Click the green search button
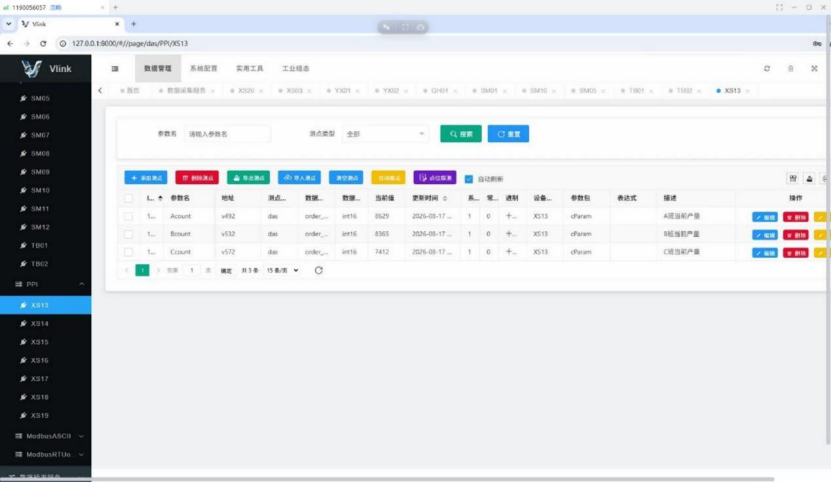The width and height of the screenshot is (831, 482). click(x=461, y=134)
